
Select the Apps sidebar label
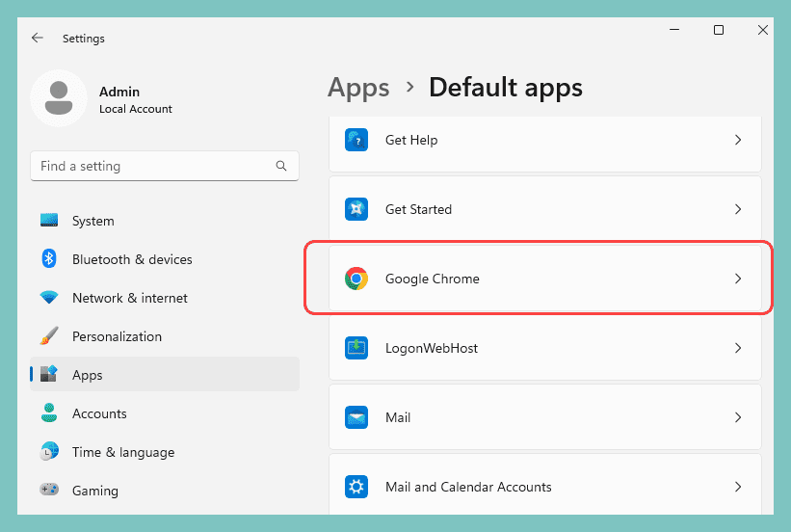88,375
